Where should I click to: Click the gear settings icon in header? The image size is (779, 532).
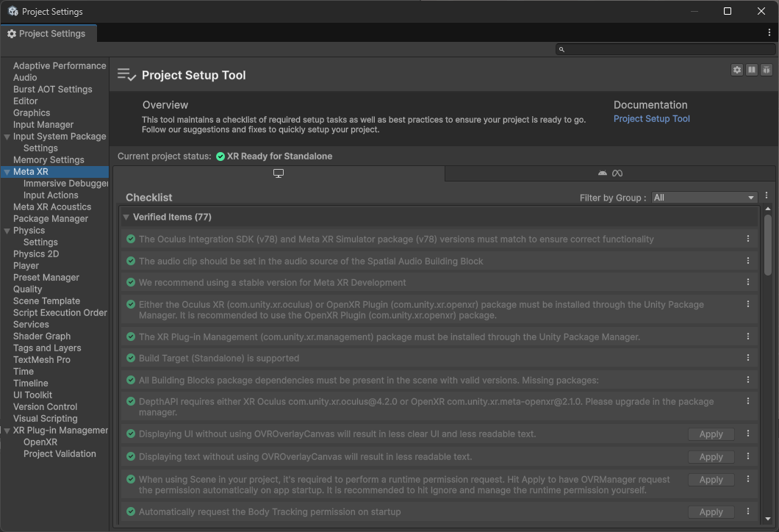pos(737,70)
